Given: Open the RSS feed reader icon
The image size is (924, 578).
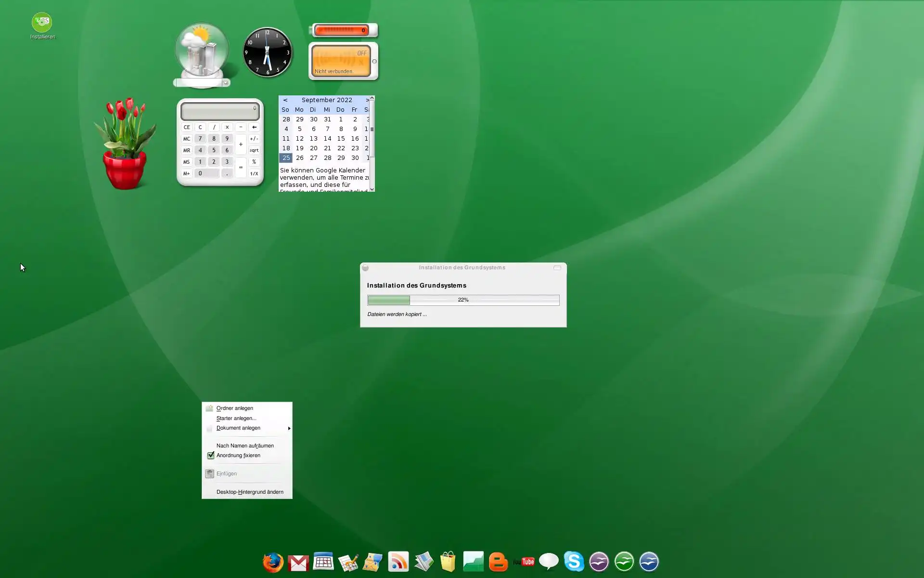Looking at the screenshot, I should [398, 562].
